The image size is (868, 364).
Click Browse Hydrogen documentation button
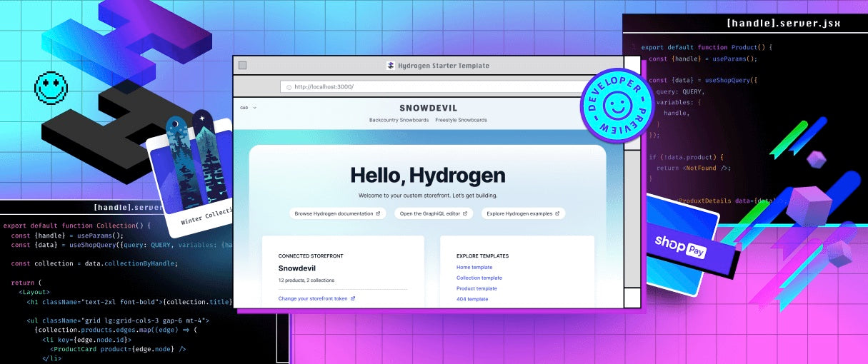[338, 213]
